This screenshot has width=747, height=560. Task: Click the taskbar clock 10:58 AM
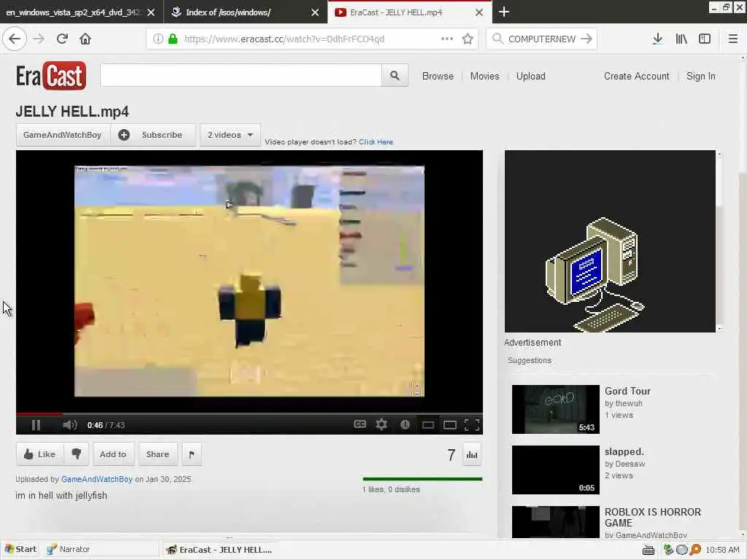coord(723,550)
